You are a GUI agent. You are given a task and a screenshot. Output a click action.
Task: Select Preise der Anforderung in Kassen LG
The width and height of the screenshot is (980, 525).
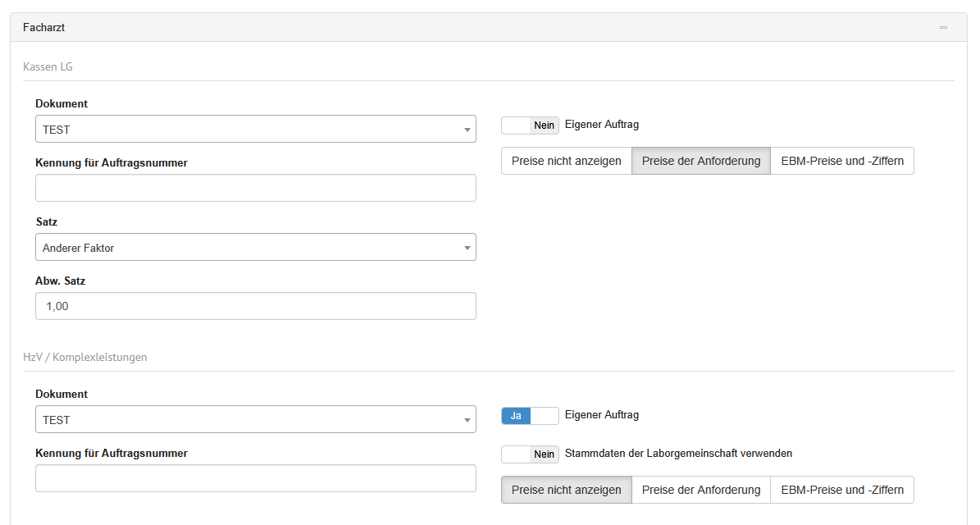pyautogui.click(x=700, y=162)
